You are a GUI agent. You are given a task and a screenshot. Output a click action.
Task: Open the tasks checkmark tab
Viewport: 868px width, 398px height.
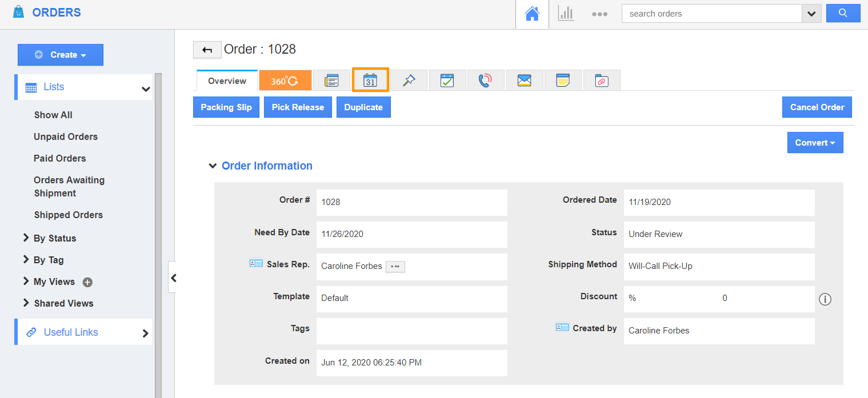(447, 81)
